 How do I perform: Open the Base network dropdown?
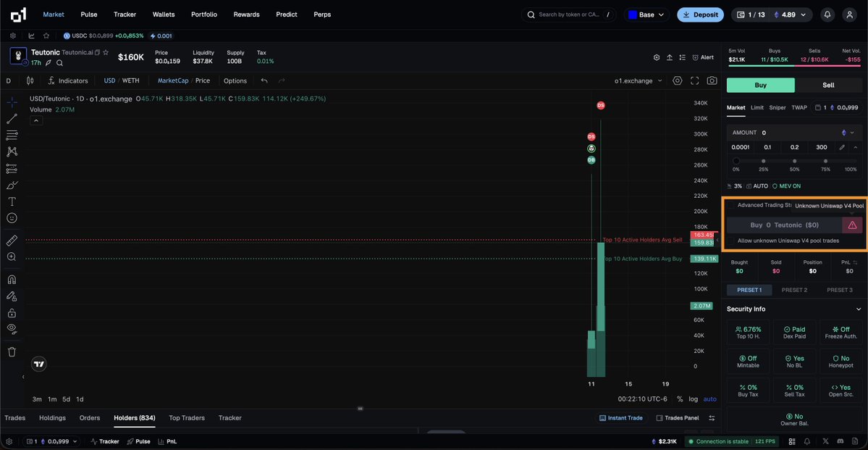click(x=646, y=15)
